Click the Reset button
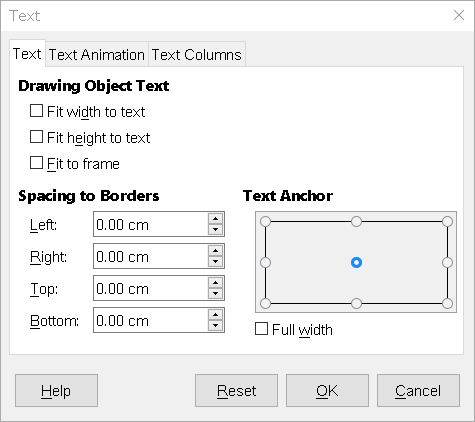 coord(236,391)
